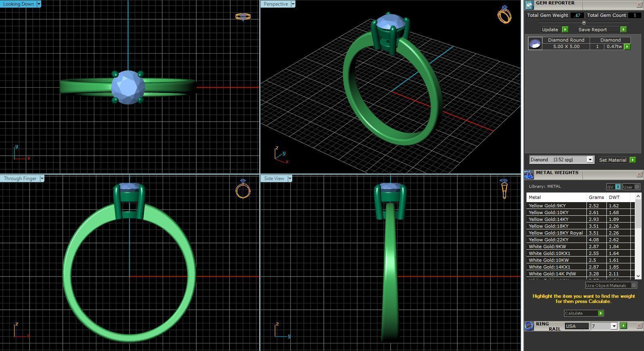644x351 pixels.
Task: Click metal list scrollbar up arrow
Action: 638,196
